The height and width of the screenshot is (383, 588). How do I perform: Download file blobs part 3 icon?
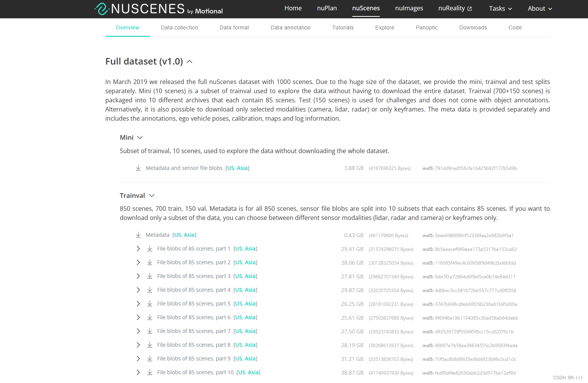pyautogui.click(x=150, y=276)
